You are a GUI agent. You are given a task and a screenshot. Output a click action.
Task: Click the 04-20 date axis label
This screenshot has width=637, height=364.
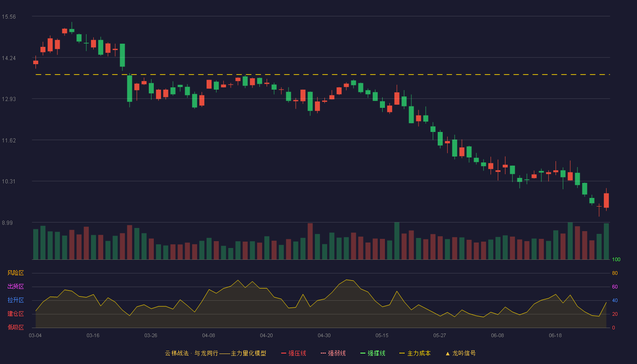click(x=266, y=335)
